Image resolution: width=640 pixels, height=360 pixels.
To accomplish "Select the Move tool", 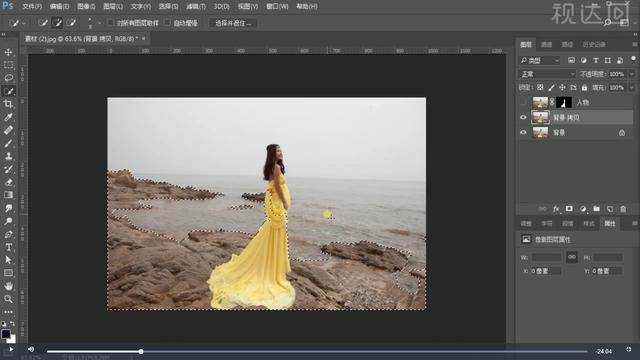I will pos(8,52).
